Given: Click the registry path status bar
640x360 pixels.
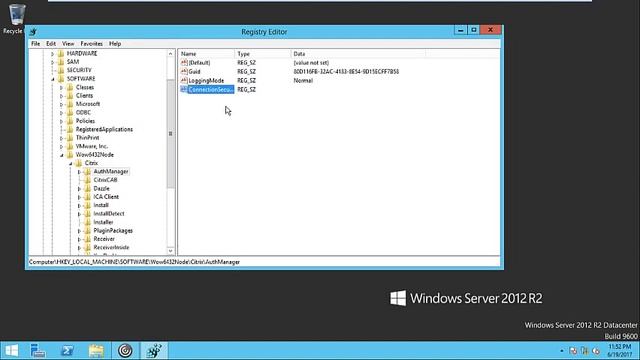Looking at the screenshot, I should (264, 262).
